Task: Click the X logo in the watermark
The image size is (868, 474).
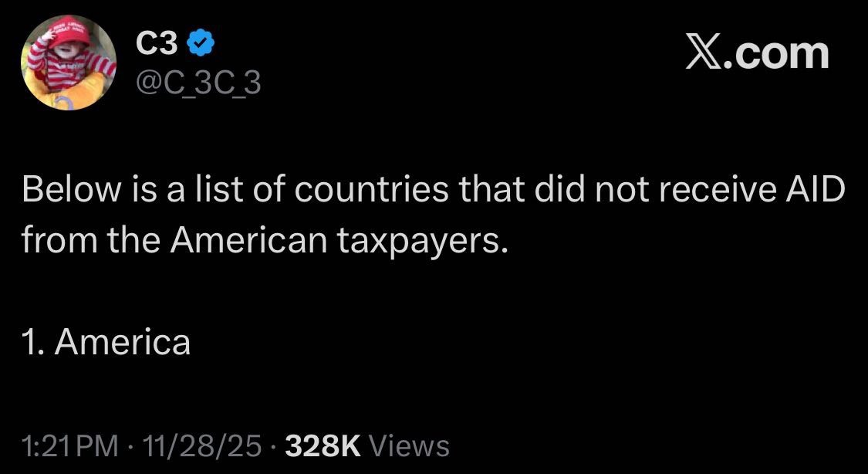Action: (703, 52)
